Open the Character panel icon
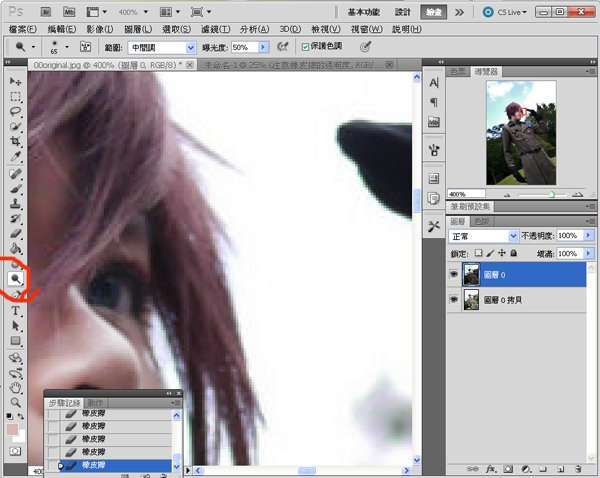This screenshot has width=600, height=478. pos(434,83)
